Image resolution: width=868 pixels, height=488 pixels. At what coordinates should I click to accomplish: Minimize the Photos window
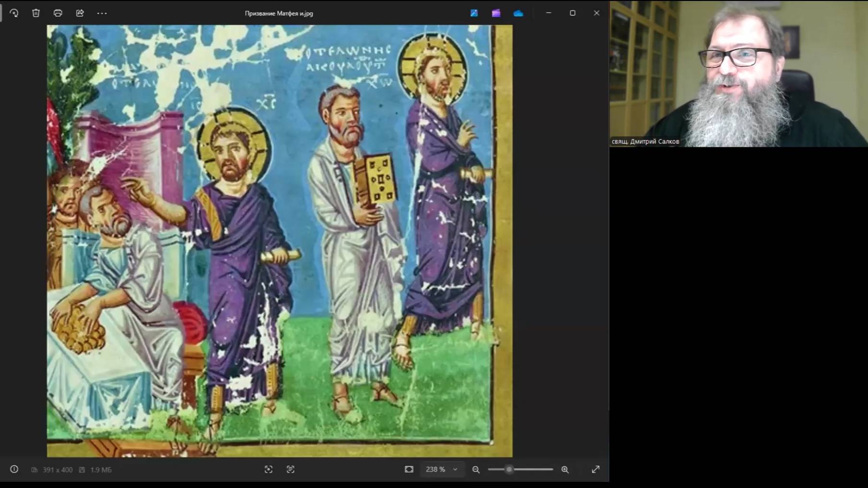tap(548, 13)
